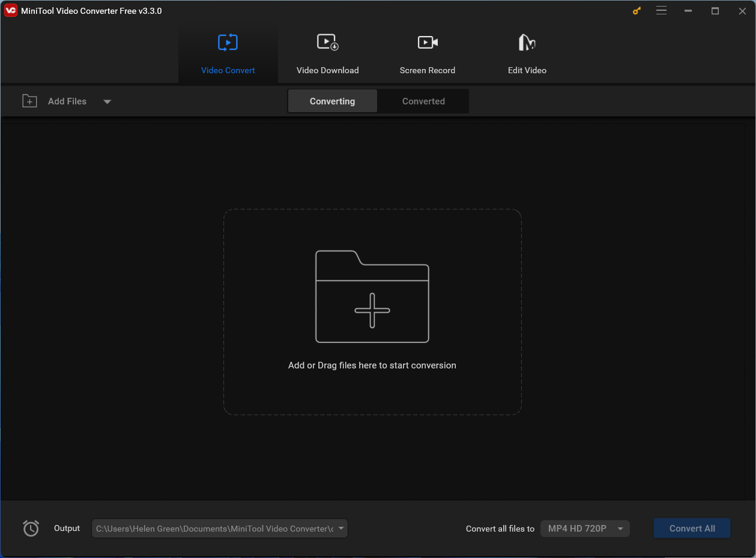Image resolution: width=756 pixels, height=558 pixels.
Task: Click the after-conversion clock icon
Action: [x=31, y=528]
